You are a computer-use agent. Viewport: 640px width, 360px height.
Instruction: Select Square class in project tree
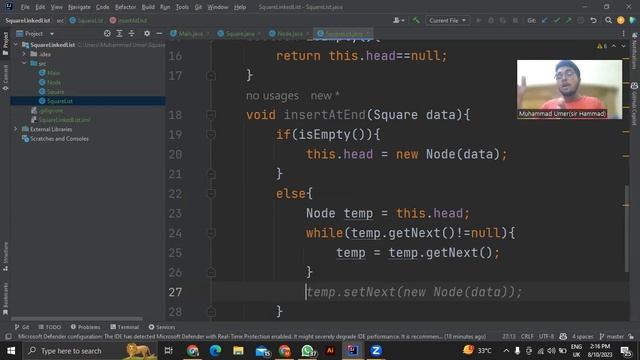[51, 91]
